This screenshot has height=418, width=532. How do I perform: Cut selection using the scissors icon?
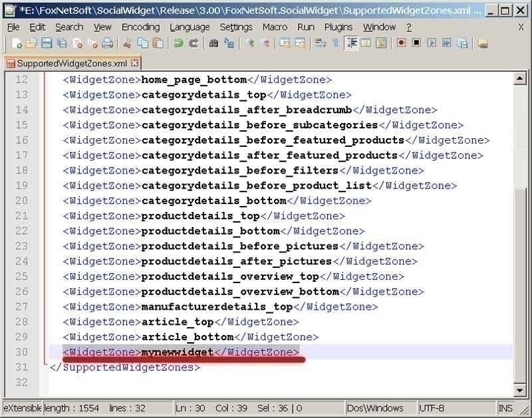128,43
